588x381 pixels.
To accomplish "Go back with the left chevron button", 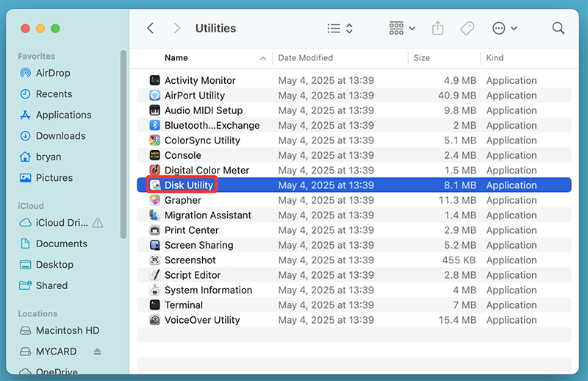I will click(151, 28).
